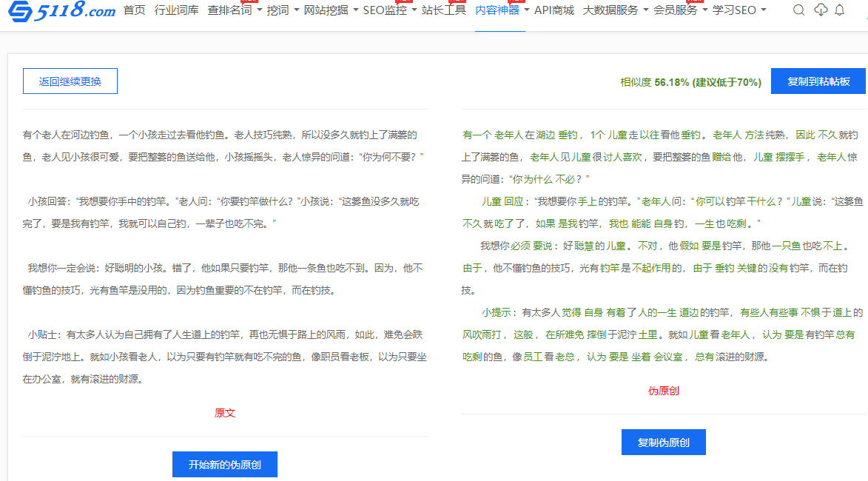Open the 内容神器 menu tab
Viewport: 868px width, 481px height.
click(502, 10)
